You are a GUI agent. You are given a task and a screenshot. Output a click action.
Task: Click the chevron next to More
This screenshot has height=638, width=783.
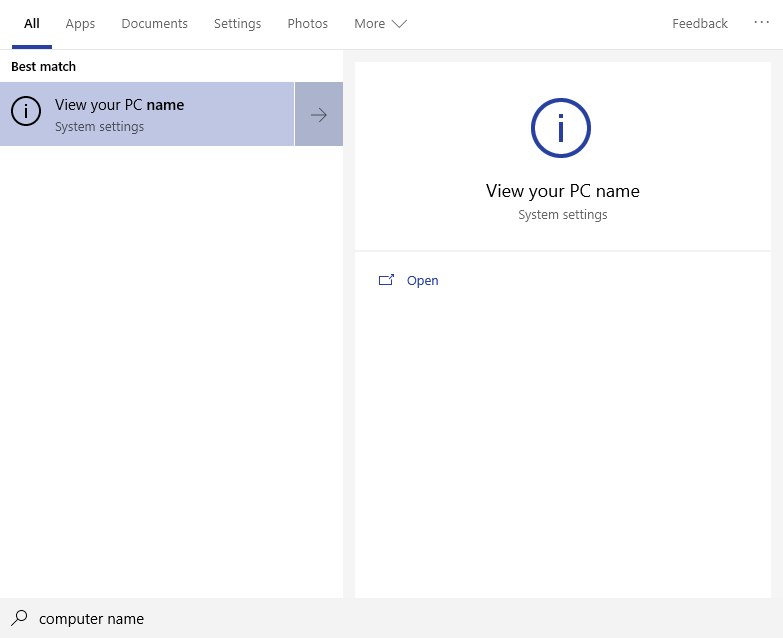pos(399,24)
